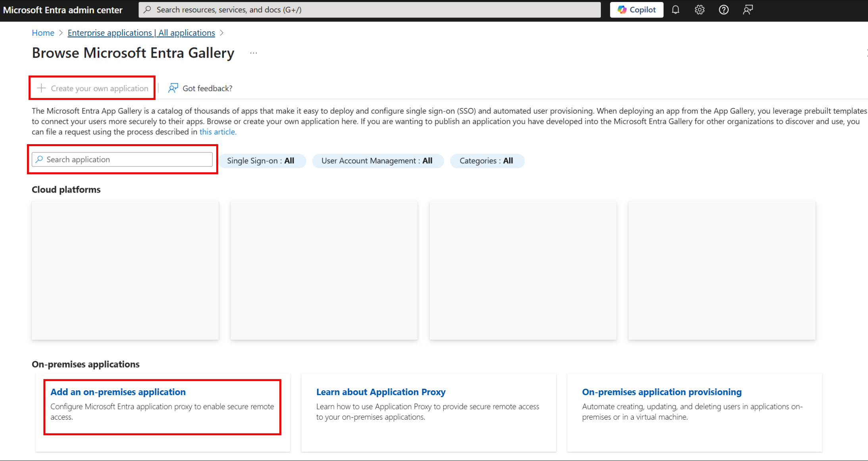Click the plus icon beside Create your own application
868x461 pixels.
[x=41, y=88]
